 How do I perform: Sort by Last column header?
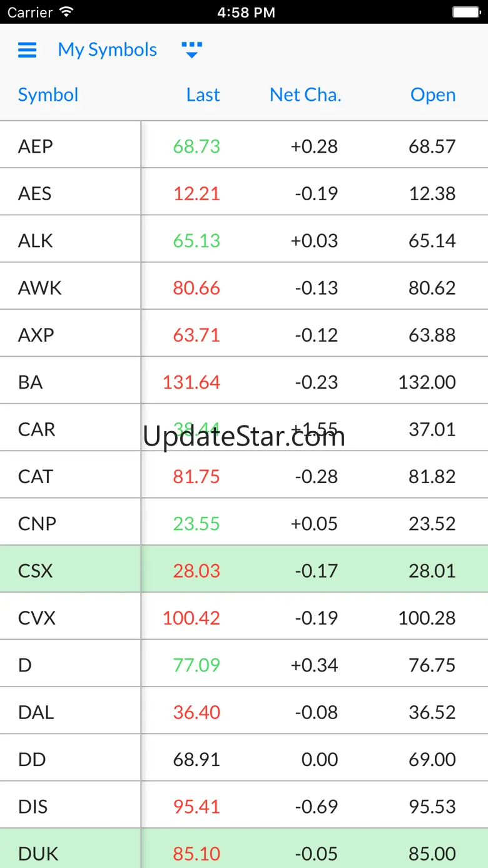tap(203, 95)
